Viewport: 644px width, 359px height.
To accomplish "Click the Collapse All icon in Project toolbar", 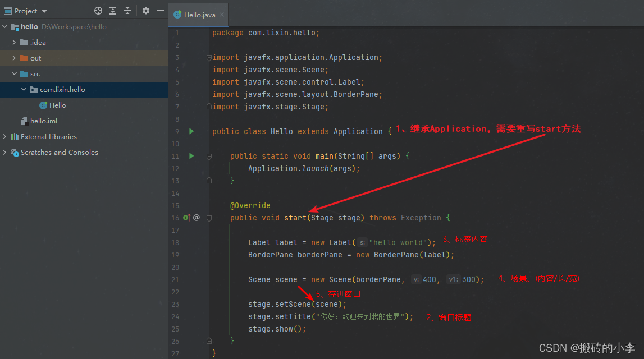I will pos(127,11).
